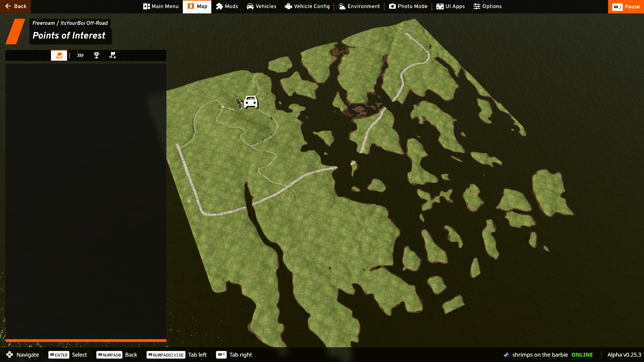Click the UI Apps window icon
Viewport: 644px width, 362px height.
click(440, 6)
